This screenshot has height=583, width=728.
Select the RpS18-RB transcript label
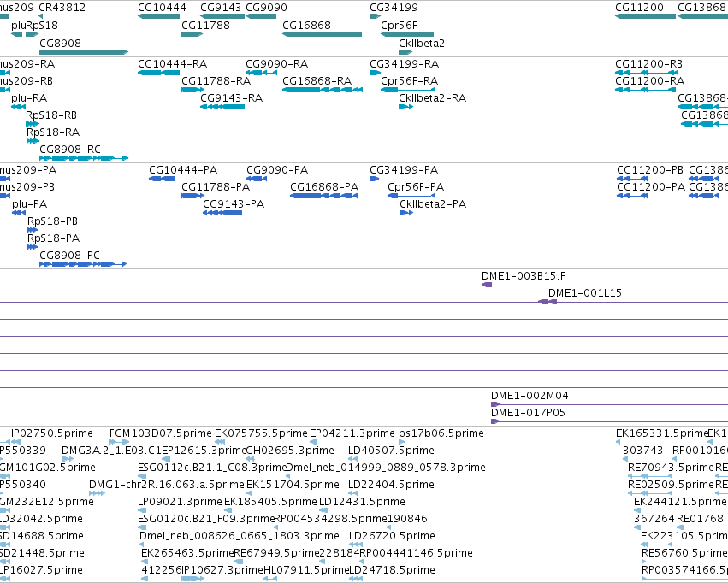coord(51,115)
